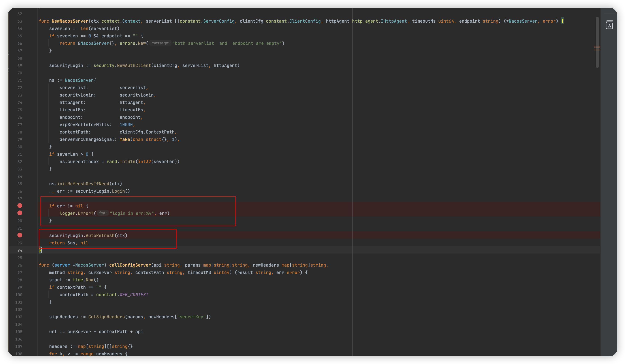Click line number 90 in gutter
This screenshot has width=625, height=364.
pyautogui.click(x=20, y=221)
